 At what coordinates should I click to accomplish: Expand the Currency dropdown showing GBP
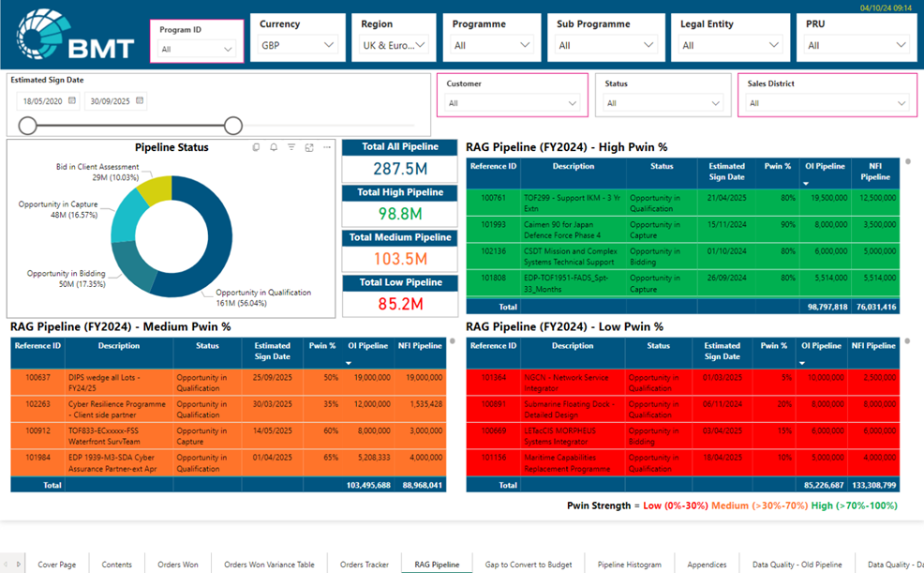pyautogui.click(x=328, y=45)
